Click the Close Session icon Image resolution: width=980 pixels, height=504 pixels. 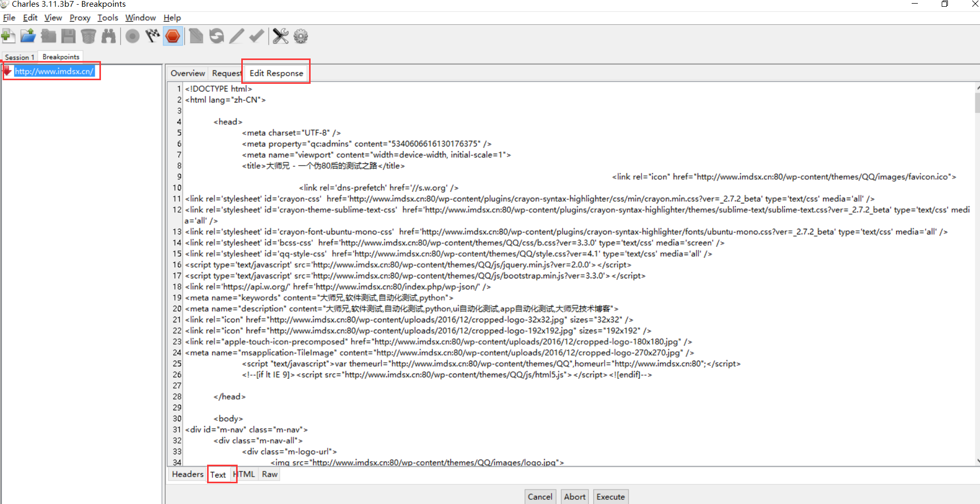click(48, 36)
